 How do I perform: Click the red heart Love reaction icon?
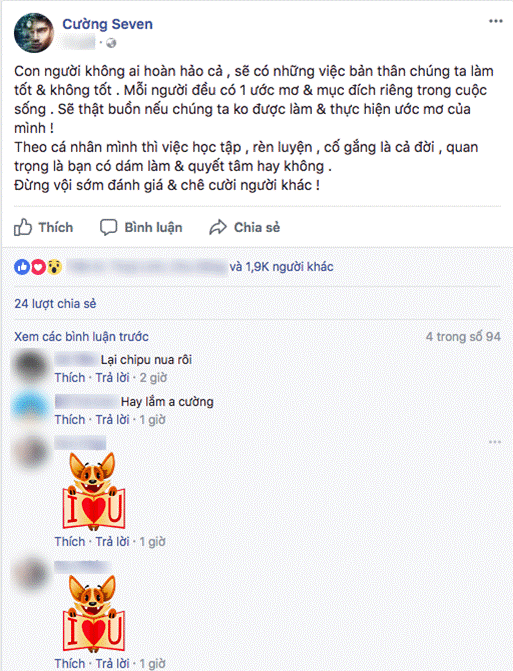39,267
